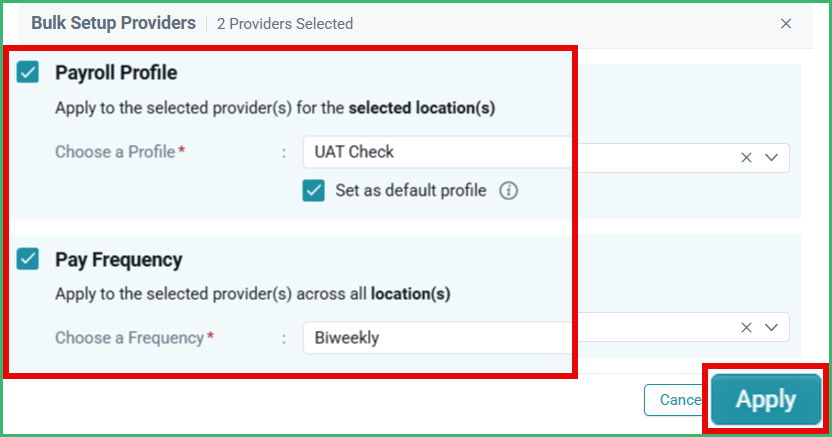Viewport: 832px width, 437px height.
Task: Click the 2 Providers Selected text
Action: (x=285, y=24)
